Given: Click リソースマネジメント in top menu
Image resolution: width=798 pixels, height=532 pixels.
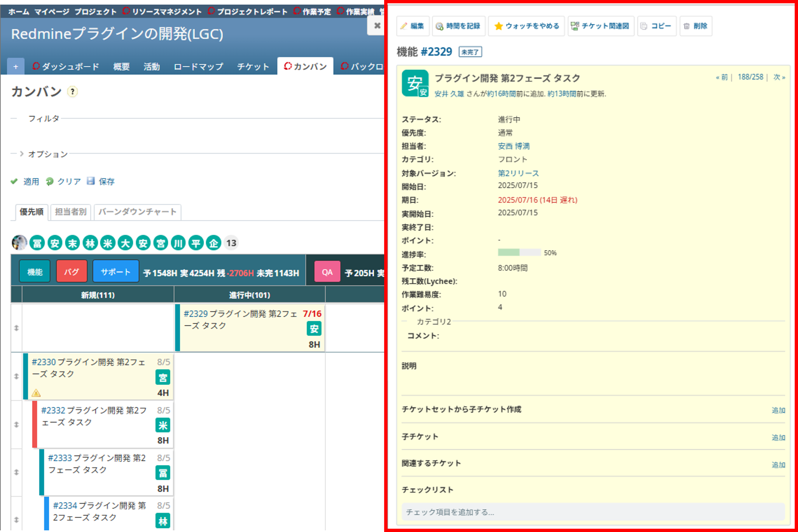Looking at the screenshot, I should pos(162,12).
